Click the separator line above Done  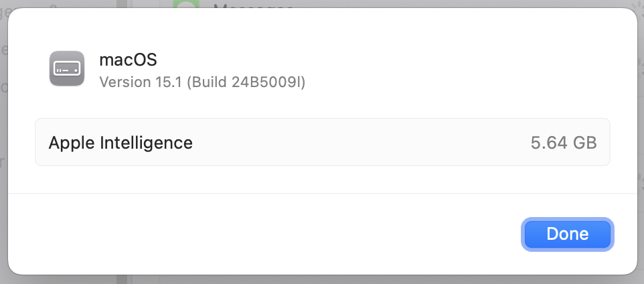(322, 194)
